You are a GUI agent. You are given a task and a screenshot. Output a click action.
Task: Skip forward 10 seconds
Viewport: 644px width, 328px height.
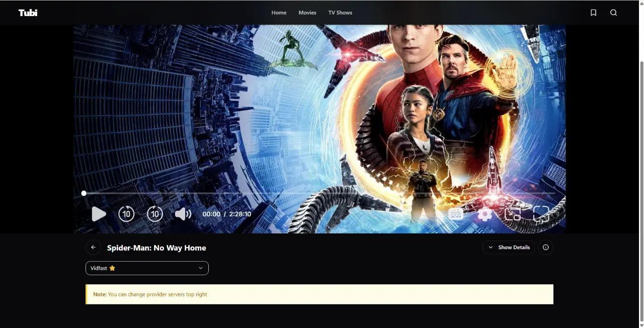tap(155, 214)
